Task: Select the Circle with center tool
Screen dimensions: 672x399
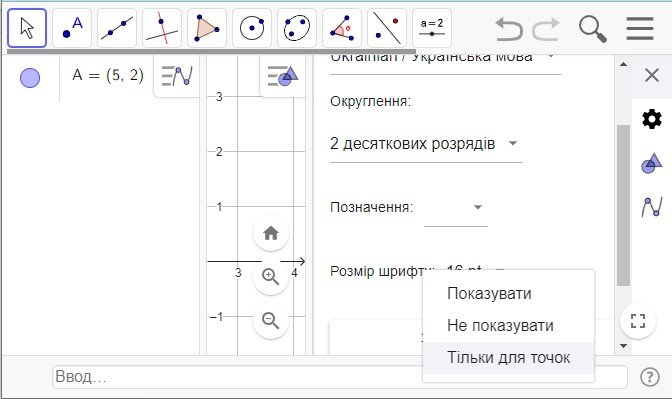Action: pyautogui.click(x=252, y=28)
